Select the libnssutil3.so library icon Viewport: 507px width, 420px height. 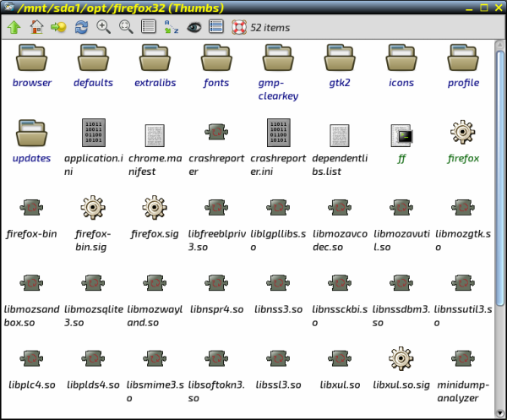463,283
